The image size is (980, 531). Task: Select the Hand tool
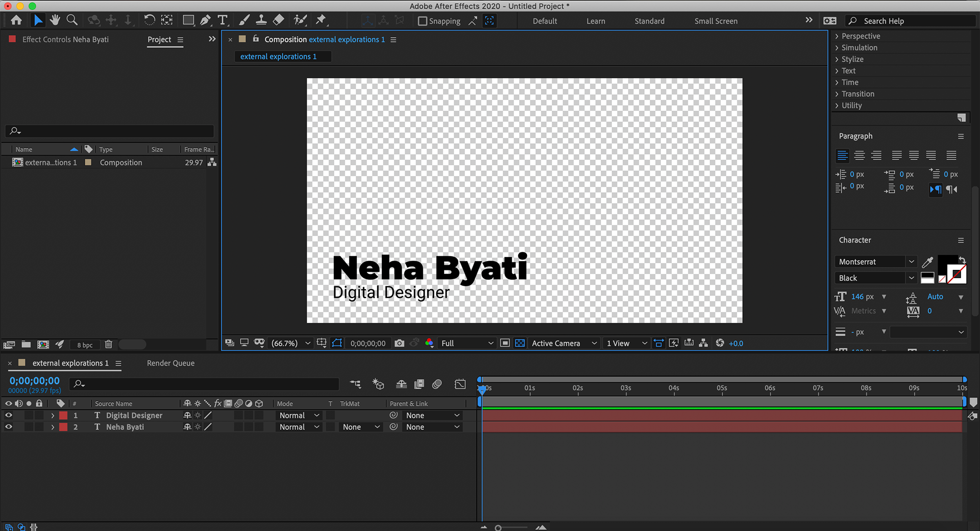[55, 20]
